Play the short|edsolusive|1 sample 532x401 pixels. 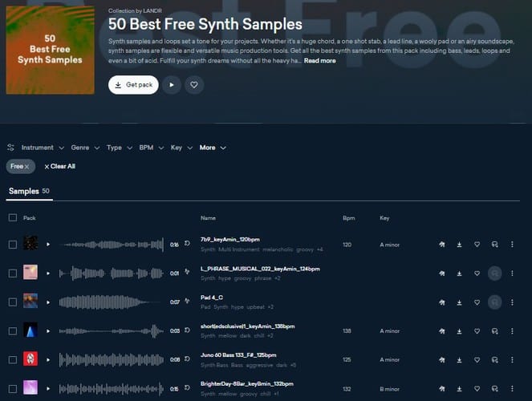pyautogui.click(x=48, y=331)
